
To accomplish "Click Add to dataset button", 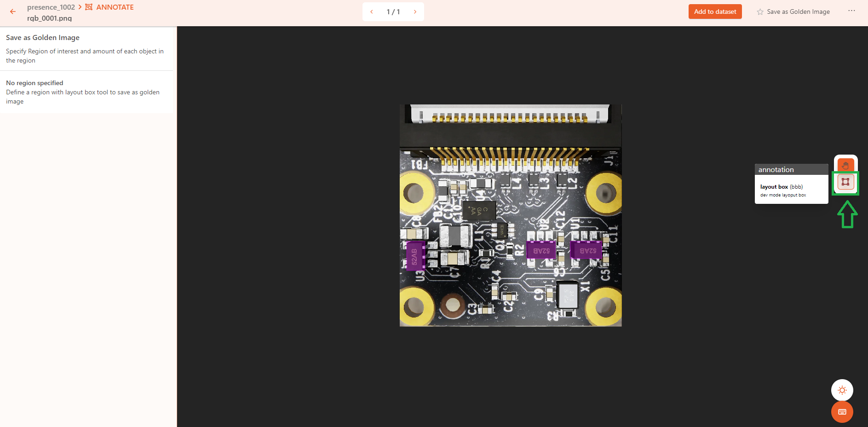I will [x=715, y=12].
